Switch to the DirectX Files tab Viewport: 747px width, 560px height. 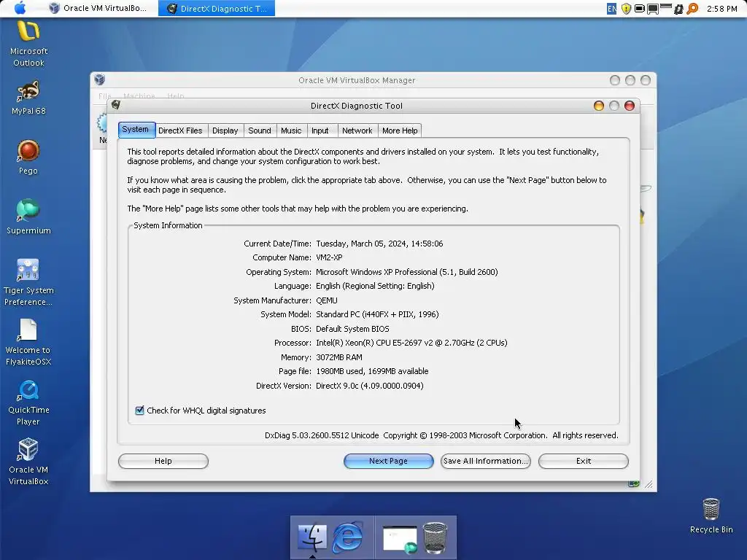181,131
